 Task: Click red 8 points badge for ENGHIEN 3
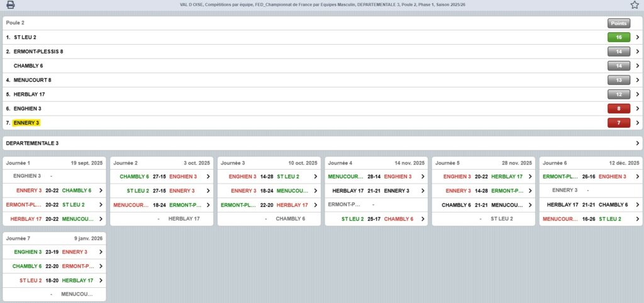click(619, 109)
